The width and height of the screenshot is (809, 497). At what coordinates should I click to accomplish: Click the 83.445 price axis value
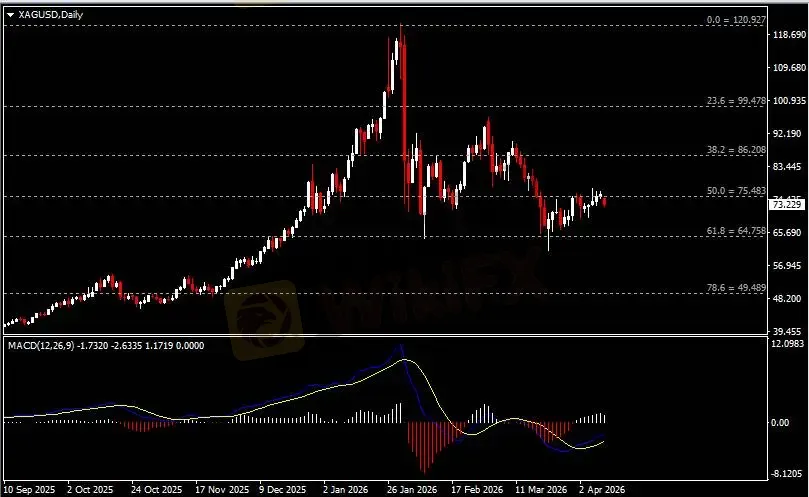point(789,167)
